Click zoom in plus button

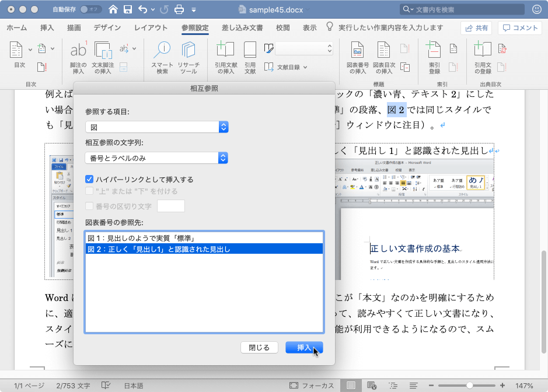(x=502, y=386)
